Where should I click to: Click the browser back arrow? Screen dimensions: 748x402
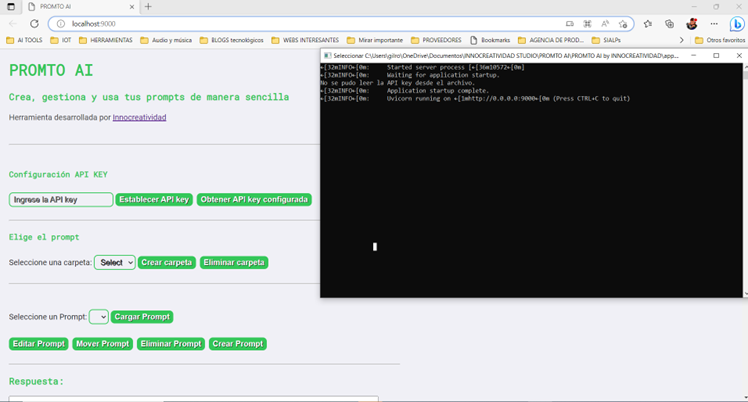pos(12,23)
